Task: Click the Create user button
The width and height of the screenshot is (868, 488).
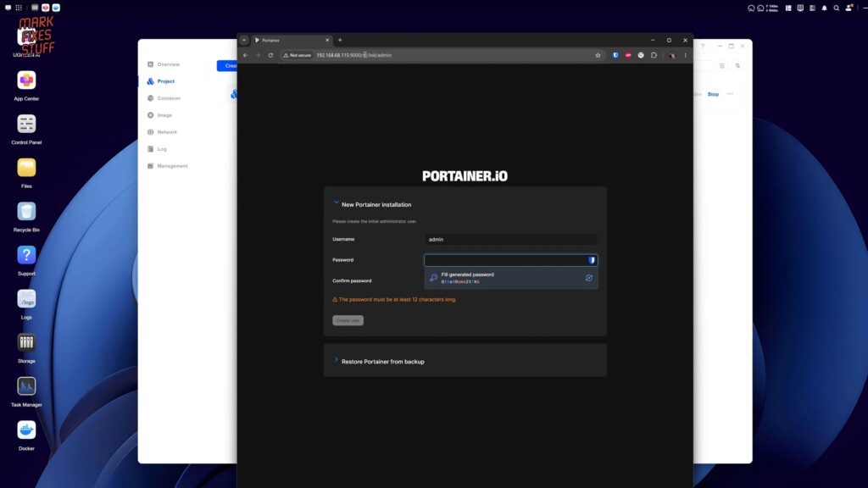Action: coord(348,320)
